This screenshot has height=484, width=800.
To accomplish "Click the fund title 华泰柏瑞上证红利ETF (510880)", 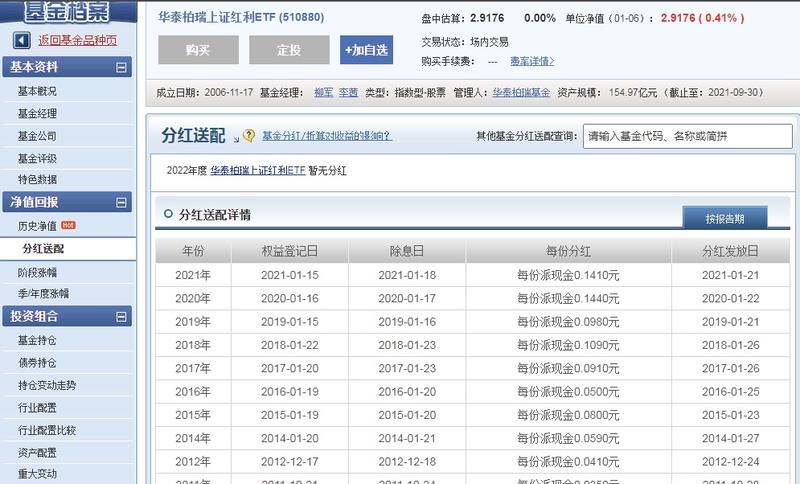I will (241, 17).
